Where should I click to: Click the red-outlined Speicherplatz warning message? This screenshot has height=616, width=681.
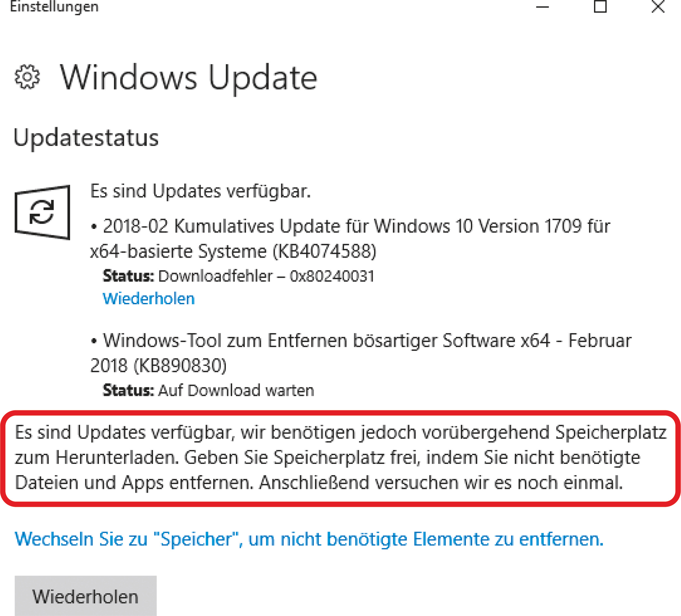pos(340,458)
